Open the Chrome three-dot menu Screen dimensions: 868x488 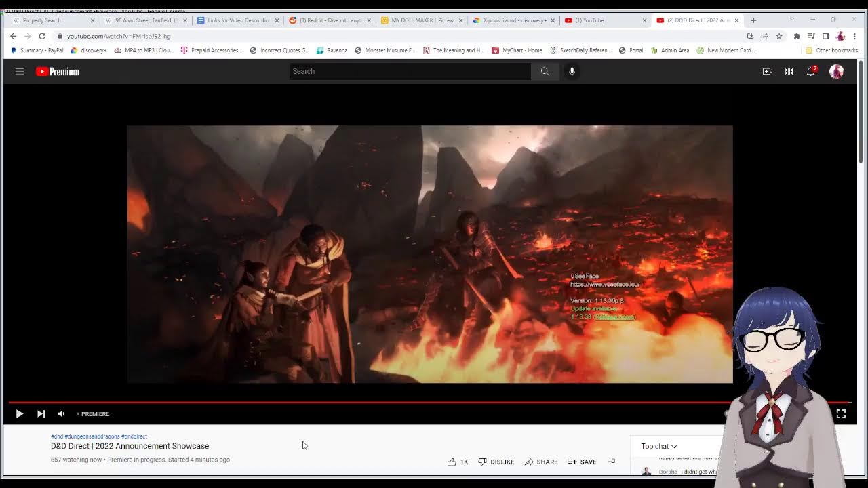(x=855, y=36)
